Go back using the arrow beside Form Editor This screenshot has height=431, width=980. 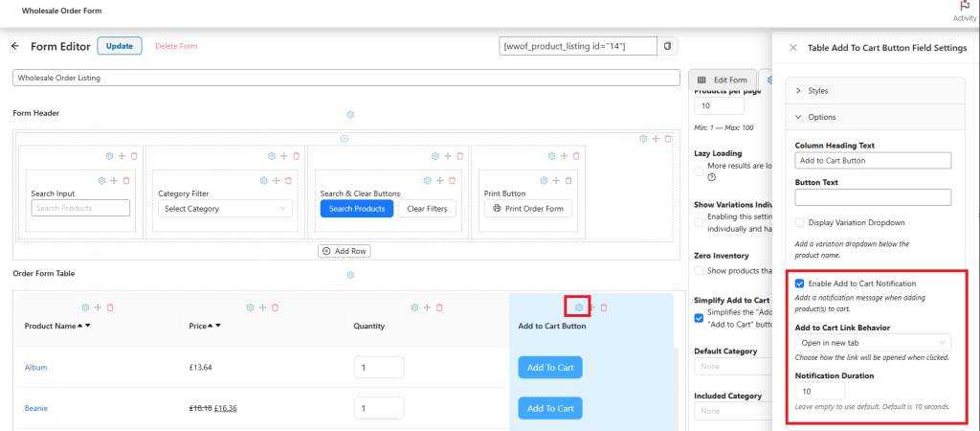pyautogui.click(x=15, y=46)
